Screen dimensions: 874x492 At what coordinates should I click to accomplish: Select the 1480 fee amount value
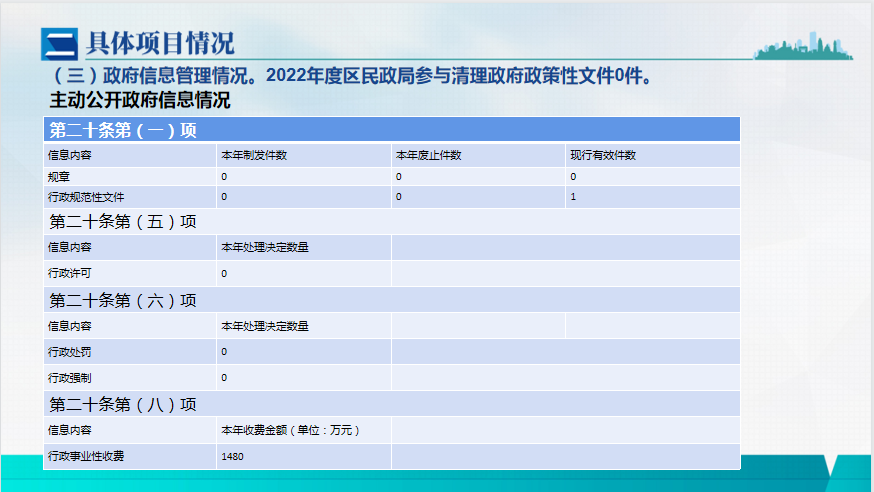point(232,457)
